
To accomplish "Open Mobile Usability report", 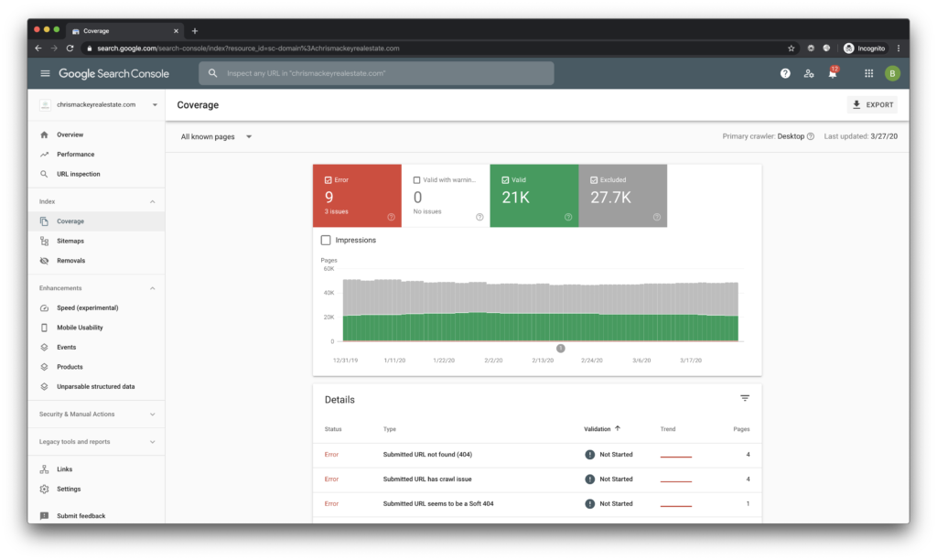I will click(x=96, y=328).
